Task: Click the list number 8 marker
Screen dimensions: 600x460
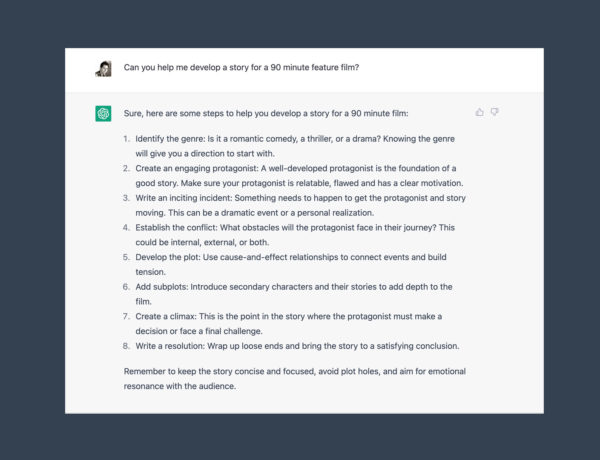Action: [x=126, y=346]
